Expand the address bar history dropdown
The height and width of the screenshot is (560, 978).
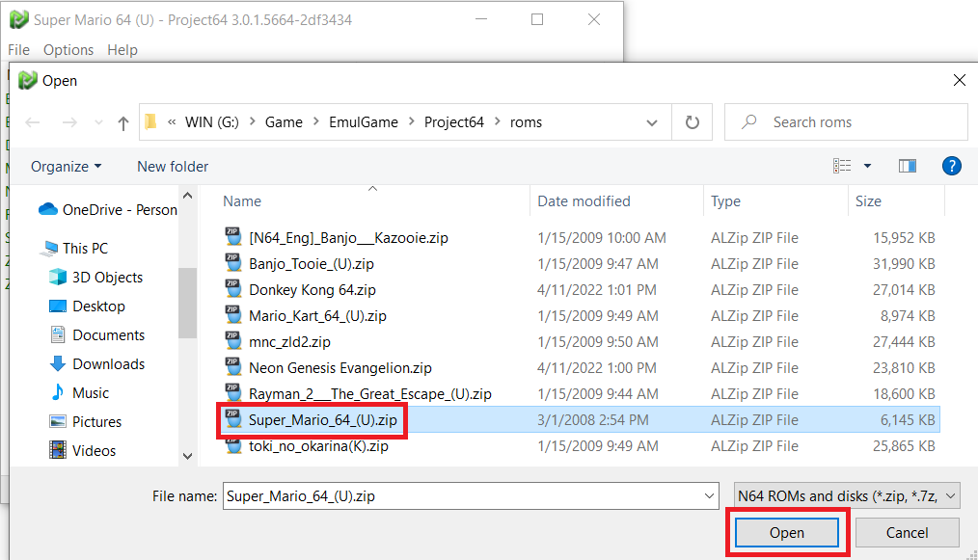coord(652,122)
